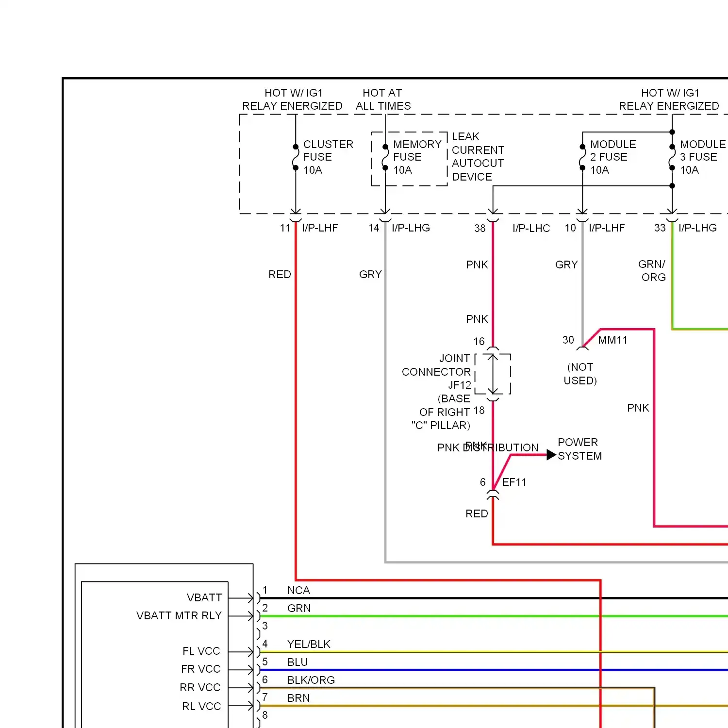Click pin number 38
Screen dimensions: 728x728
tap(480, 229)
